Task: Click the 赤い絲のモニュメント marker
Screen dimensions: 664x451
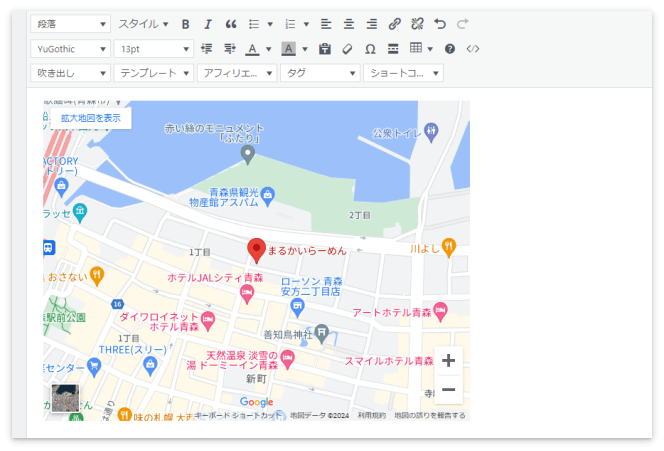Action: pos(248,155)
